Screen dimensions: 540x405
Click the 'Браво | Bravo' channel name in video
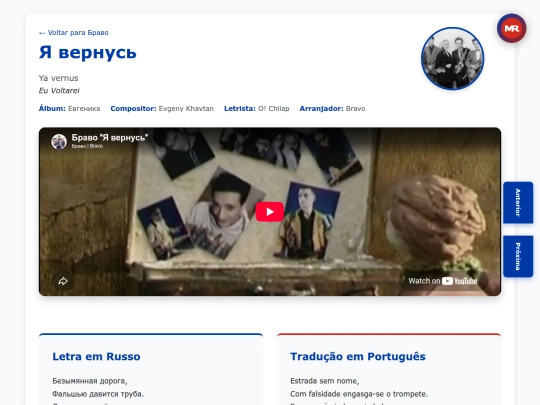[87, 146]
